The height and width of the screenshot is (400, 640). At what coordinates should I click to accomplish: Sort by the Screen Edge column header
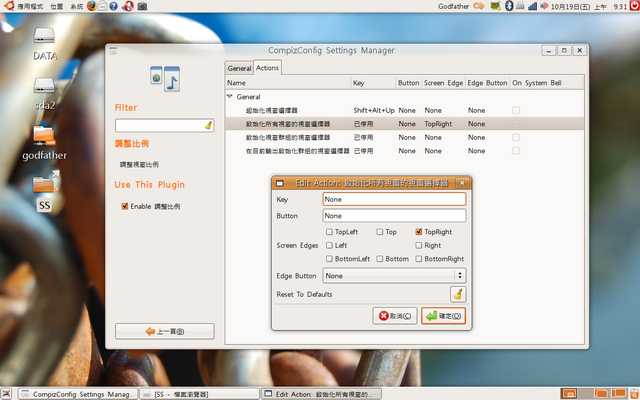(443, 83)
